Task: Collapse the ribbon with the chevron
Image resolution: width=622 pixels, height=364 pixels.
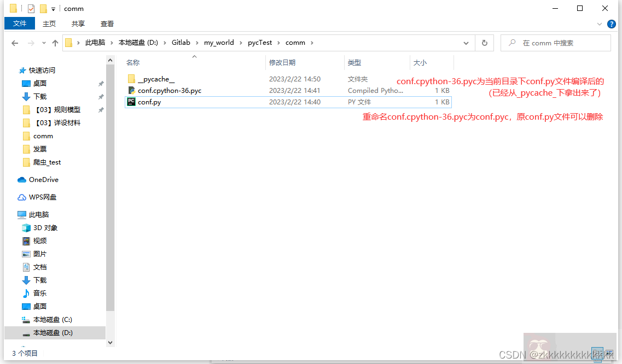Action: [x=600, y=24]
